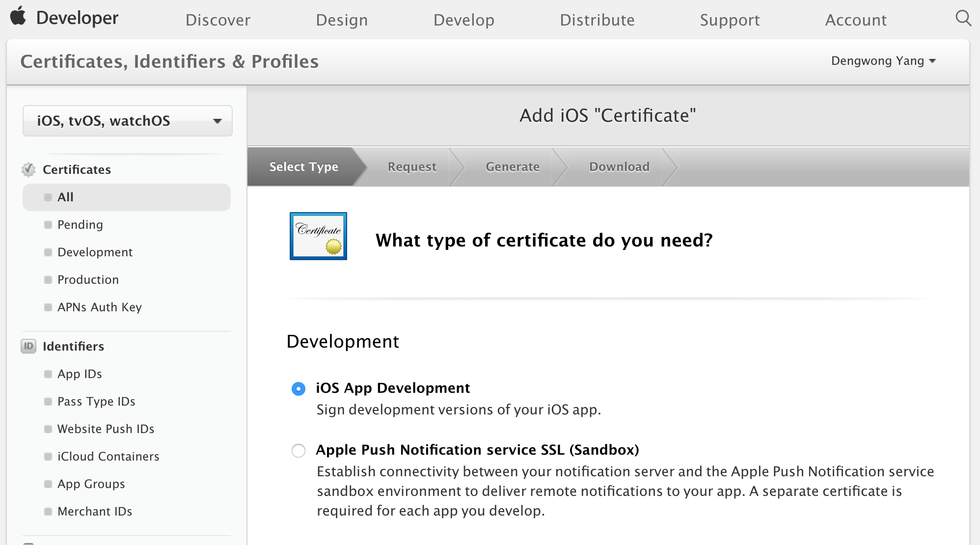Open iCloud Containers list
This screenshot has width=980, height=545.
(108, 457)
